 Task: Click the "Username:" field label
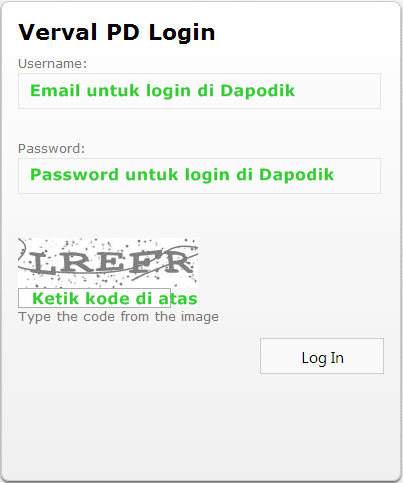coord(52,63)
